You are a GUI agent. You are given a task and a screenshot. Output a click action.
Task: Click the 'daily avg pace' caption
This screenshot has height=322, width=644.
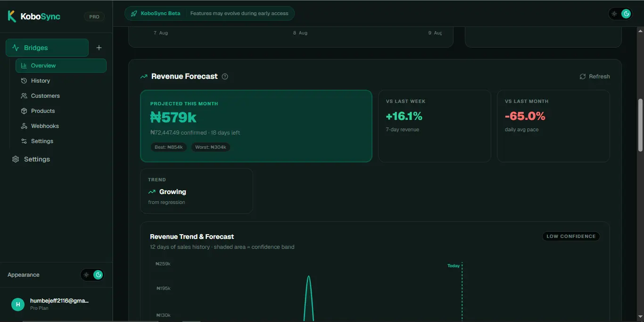(x=521, y=129)
